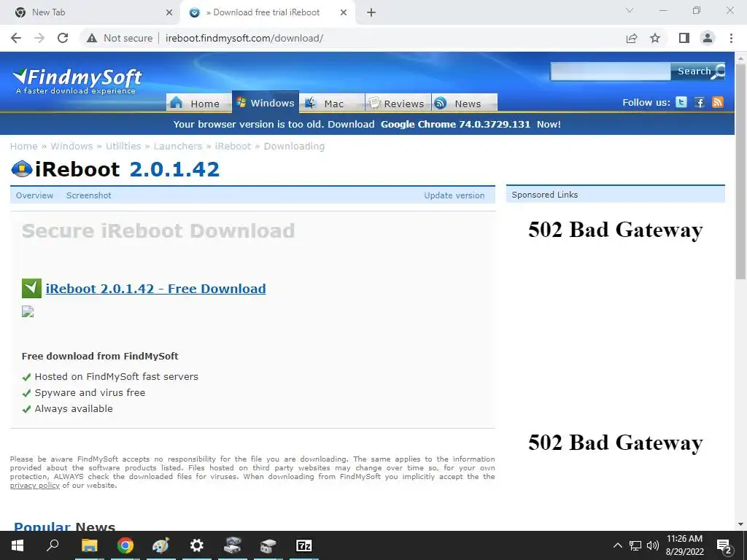This screenshot has height=560, width=747.
Task: Open the Windows navigation tab
Action: click(x=266, y=102)
